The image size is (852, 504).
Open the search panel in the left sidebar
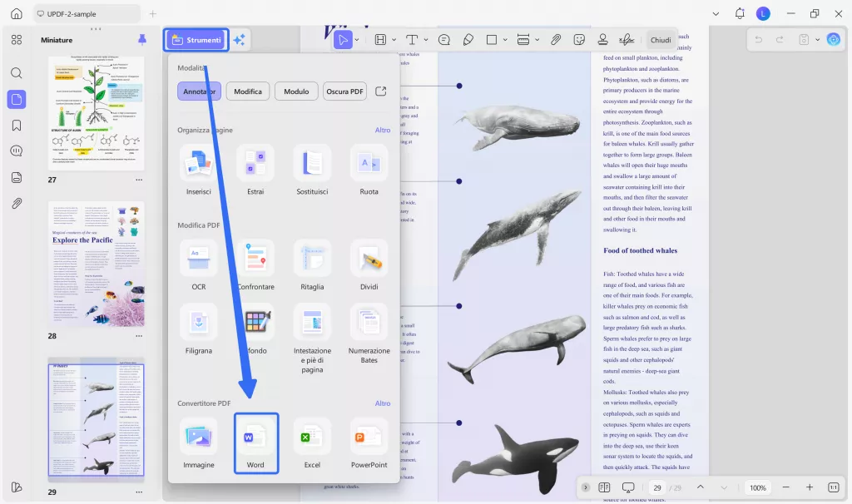click(x=17, y=72)
